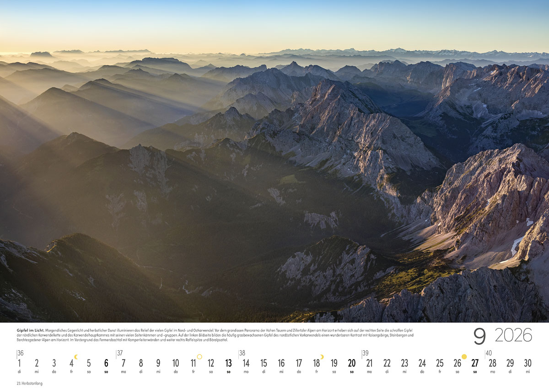Select week number 39 marker
The height and width of the screenshot is (392, 549).
pyautogui.click(x=366, y=353)
